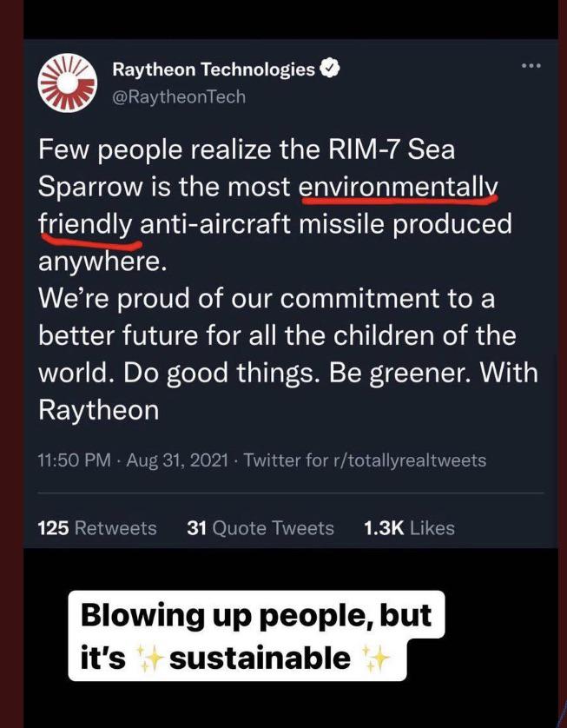The width and height of the screenshot is (567, 728).
Task: Click the @RaytheonTech handle
Action: 179,96
